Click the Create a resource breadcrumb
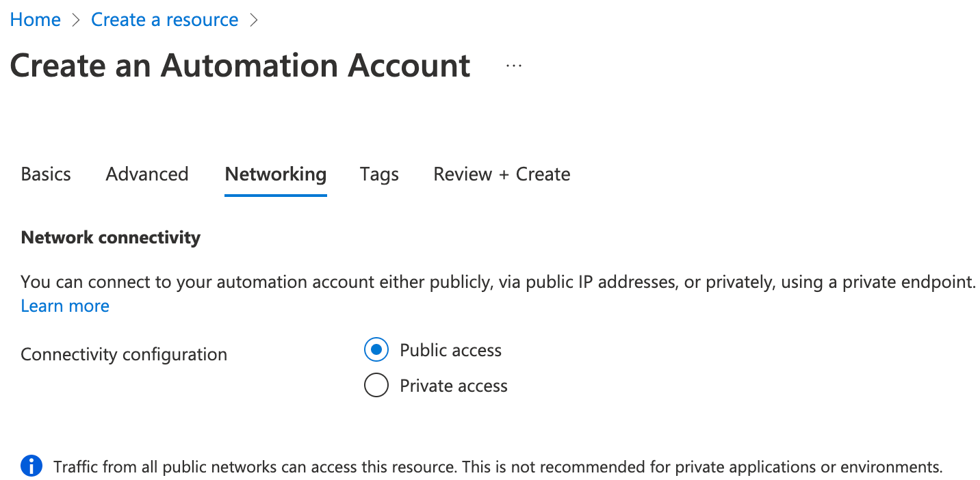This screenshot has width=980, height=480. click(x=164, y=20)
